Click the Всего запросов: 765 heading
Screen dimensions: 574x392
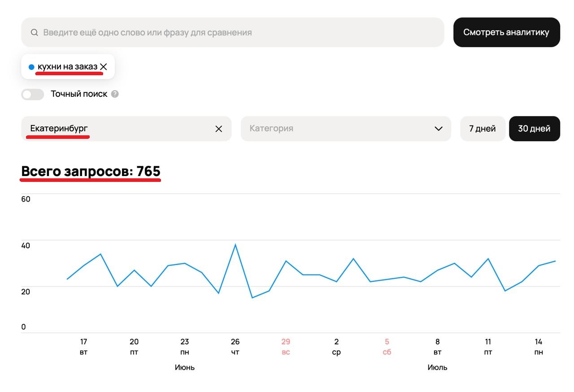(91, 172)
